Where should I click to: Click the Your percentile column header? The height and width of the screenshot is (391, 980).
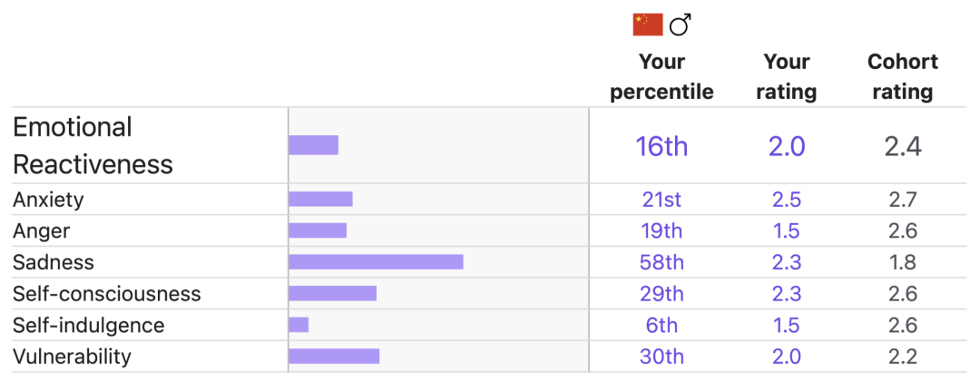point(661,77)
